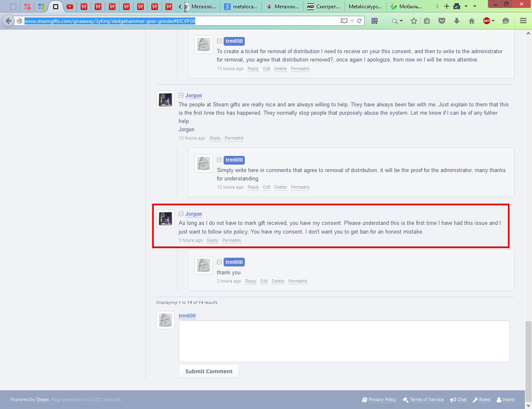Open the search engine dropdown arrow
Image resolution: width=532 pixels, height=409 pixels.
(x=401, y=21)
